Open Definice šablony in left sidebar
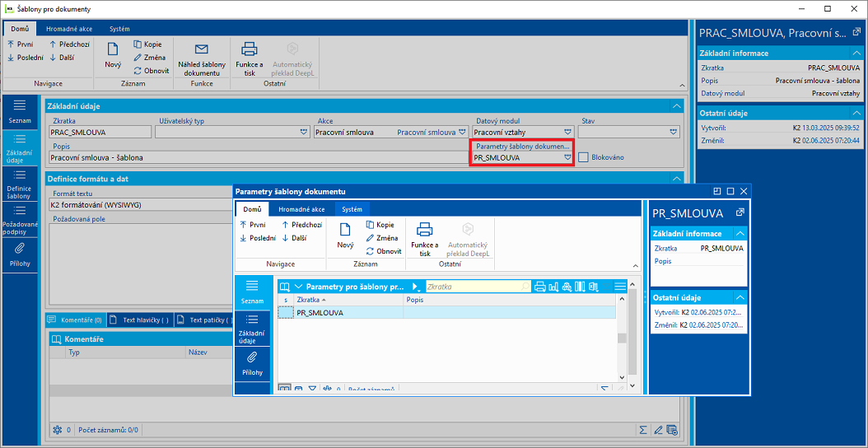Viewport: 868px width, 448px height. (x=20, y=184)
